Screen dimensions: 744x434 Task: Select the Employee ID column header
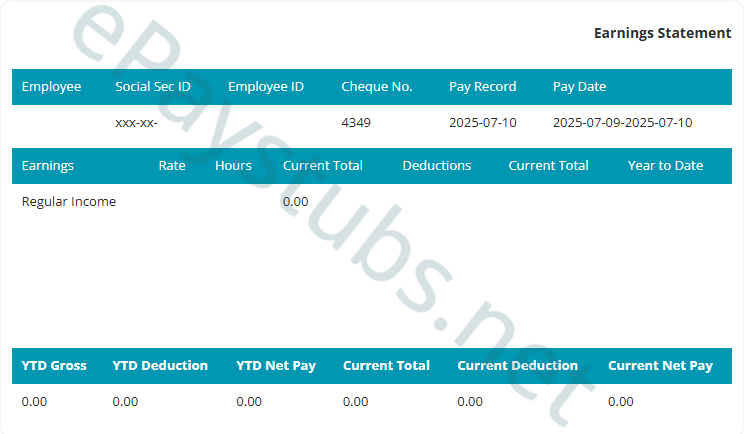click(x=266, y=87)
